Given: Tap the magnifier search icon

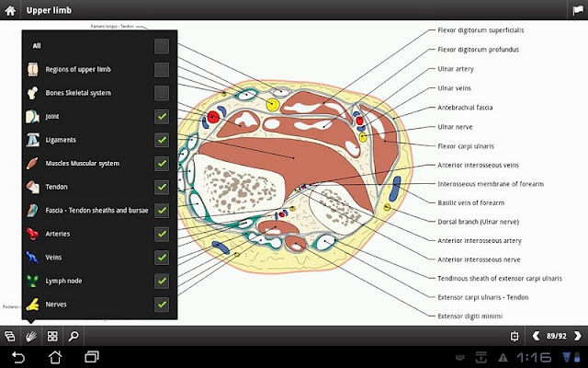Looking at the screenshot, I should [73, 336].
